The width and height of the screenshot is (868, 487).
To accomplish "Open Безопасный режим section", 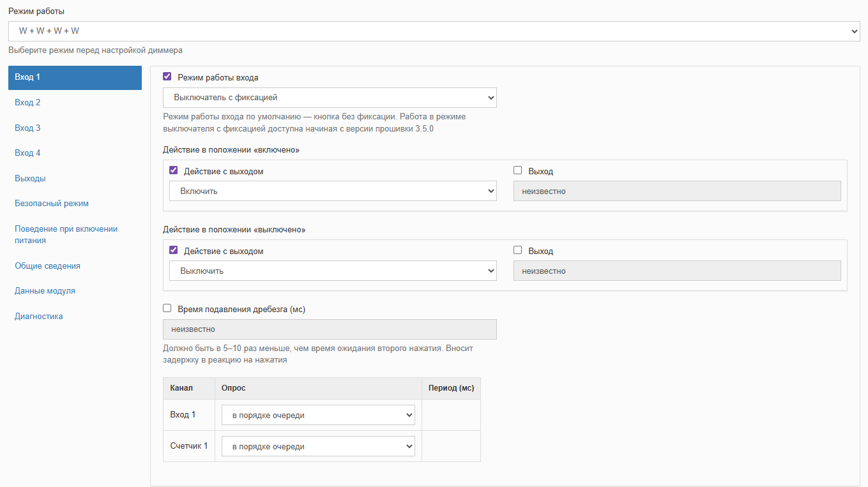I will click(x=52, y=204).
